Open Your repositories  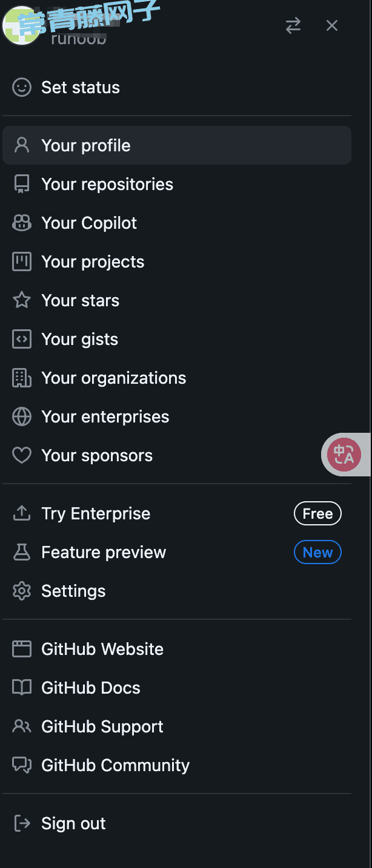177,184
